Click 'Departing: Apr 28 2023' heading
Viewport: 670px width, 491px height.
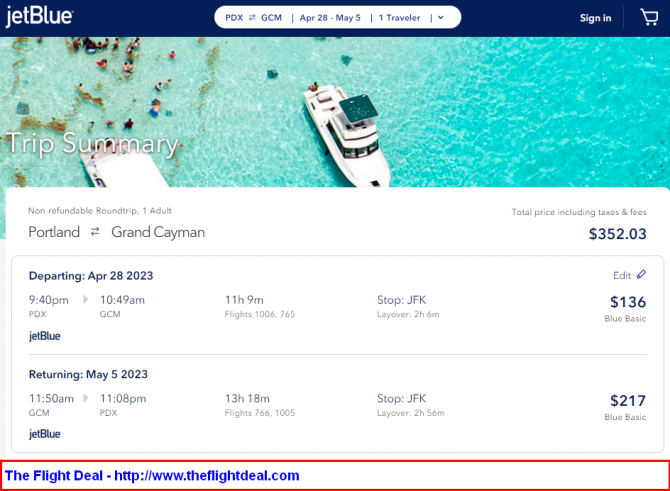pyautogui.click(x=91, y=276)
